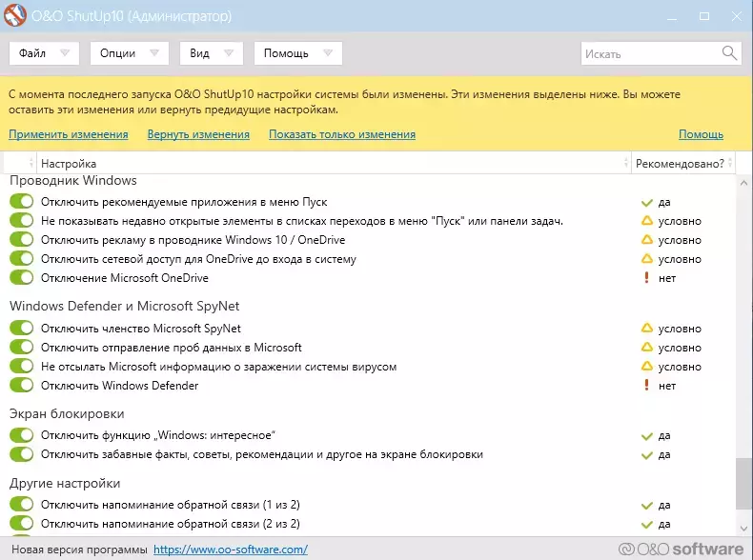The height and width of the screenshot is (560, 753).
Task: Click the scrollbar up arrow
Action: click(743, 183)
